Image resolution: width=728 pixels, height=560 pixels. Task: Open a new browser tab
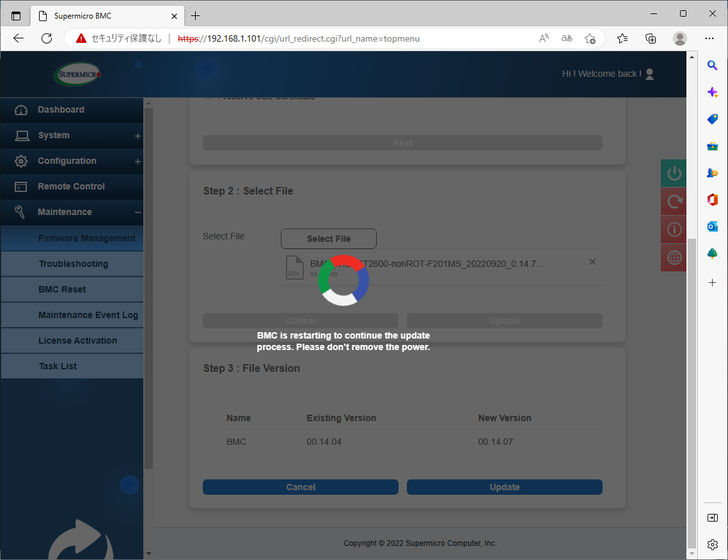(196, 16)
